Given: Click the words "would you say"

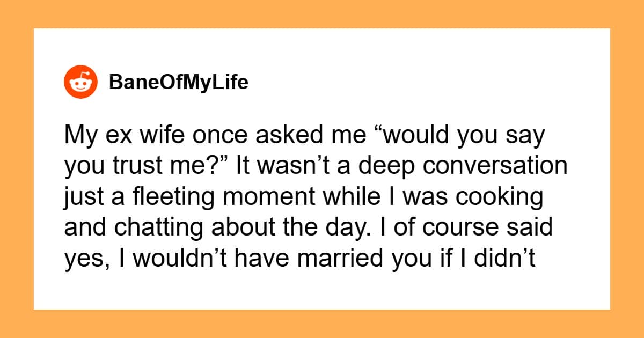Looking at the screenshot, I should pos(464,136).
